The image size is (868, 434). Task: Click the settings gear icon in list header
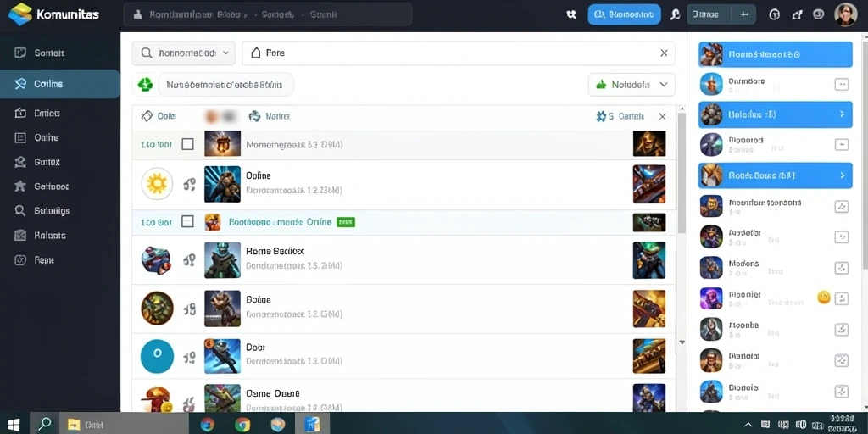(x=601, y=116)
